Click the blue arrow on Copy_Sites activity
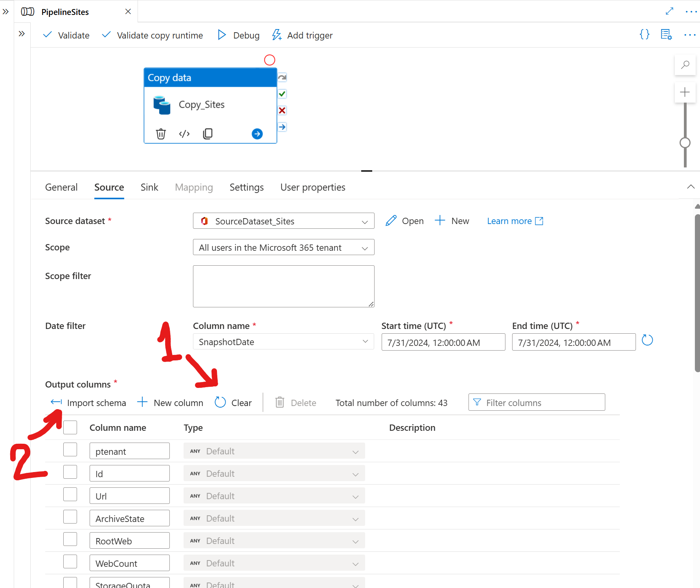Image resolution: width=700 pixels, height=588 pixels. click(257, 134)
